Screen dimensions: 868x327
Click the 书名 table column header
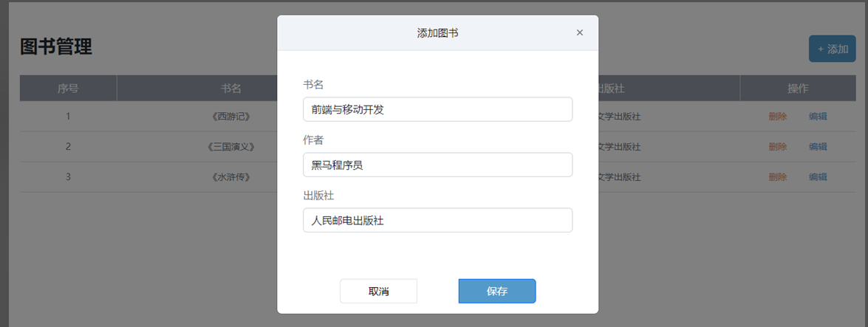point(231,88)
